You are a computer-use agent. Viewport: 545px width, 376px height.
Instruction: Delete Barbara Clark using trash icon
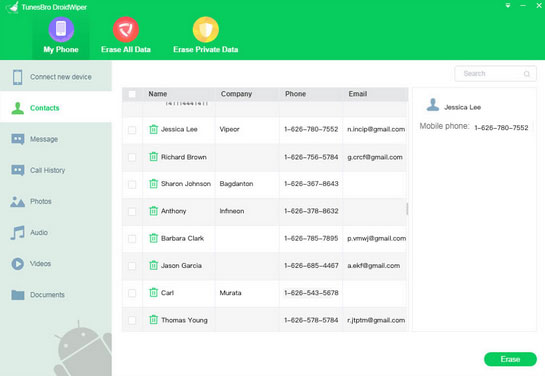(153, 238)
